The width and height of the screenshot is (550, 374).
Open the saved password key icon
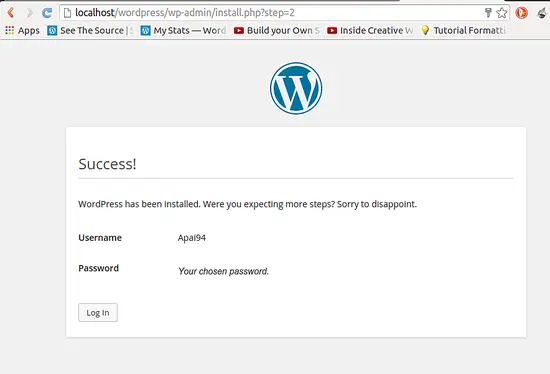(488, 13)
